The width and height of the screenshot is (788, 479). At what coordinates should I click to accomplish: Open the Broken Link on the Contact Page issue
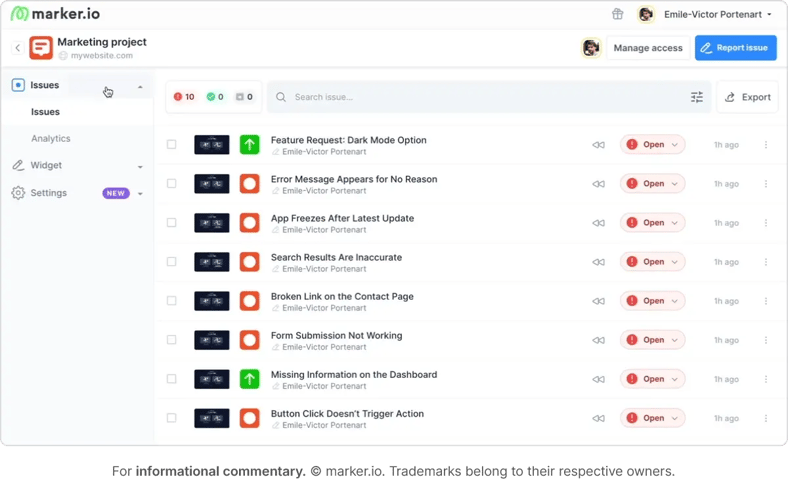tap(342, 297)
